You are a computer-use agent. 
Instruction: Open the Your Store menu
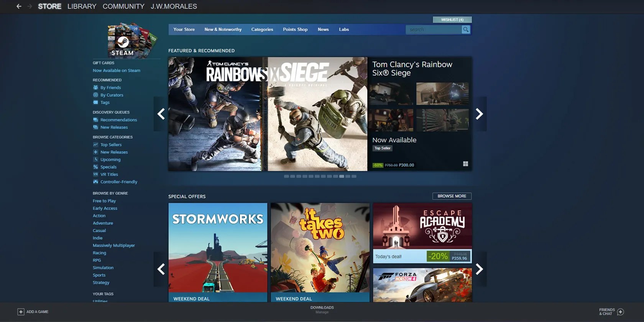pos(184,30)
